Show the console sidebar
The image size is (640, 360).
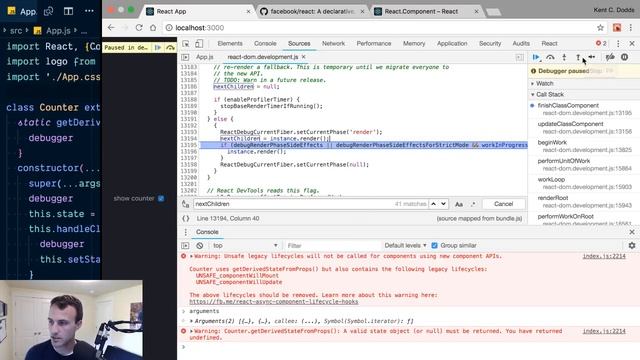pyautogui.click(x=185, y=246)
